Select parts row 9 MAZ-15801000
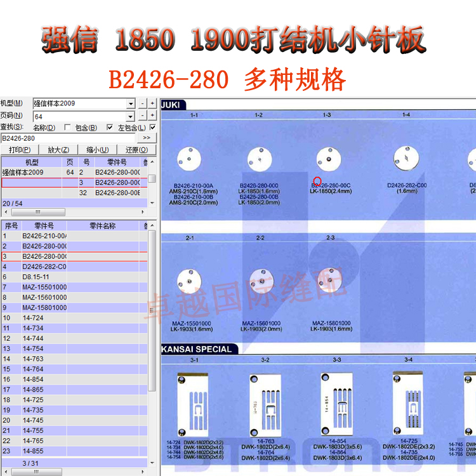 [x=74, y=308]
